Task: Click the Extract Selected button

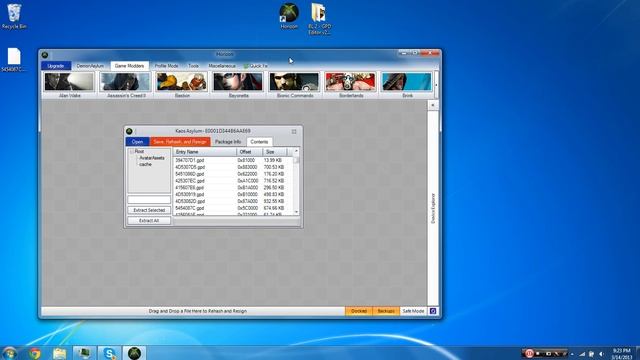Action: [x=149, y=210]
